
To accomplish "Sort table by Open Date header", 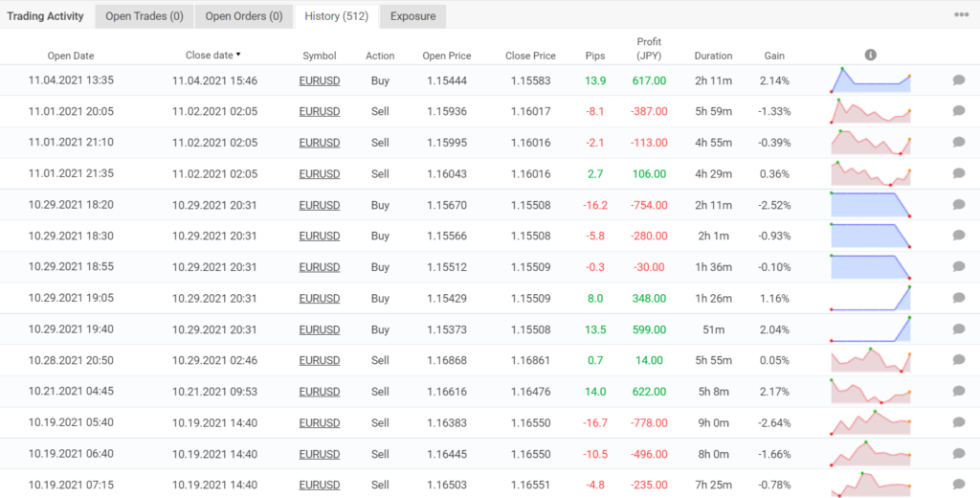I will tap(71, 56).
